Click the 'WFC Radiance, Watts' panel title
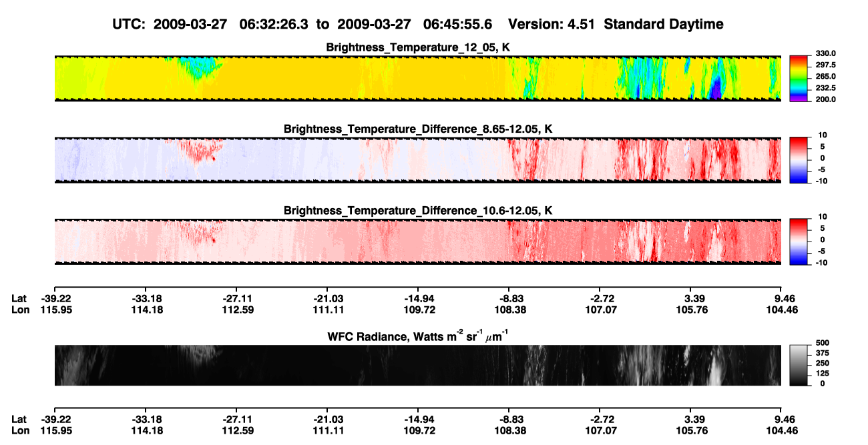 (x=418, y=336)
